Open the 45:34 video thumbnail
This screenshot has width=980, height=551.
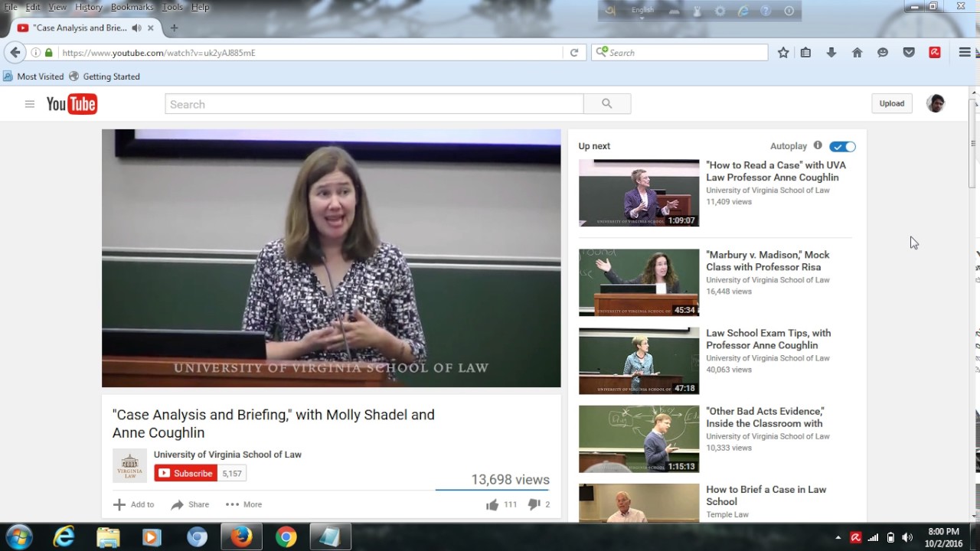[639, 282]
